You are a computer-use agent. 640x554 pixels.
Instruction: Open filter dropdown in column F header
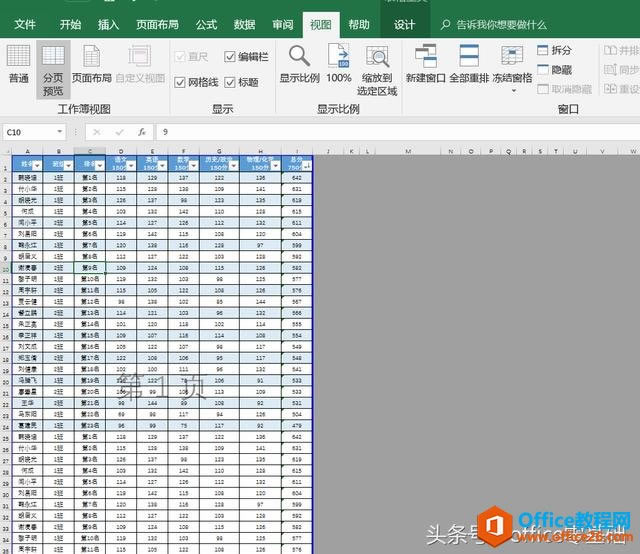coord(193,165)
